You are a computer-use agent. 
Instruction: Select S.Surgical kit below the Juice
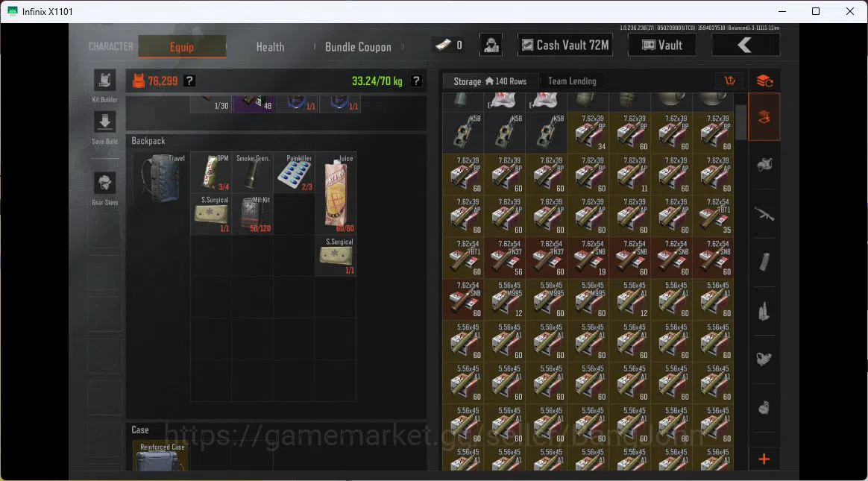coord(336,256)
